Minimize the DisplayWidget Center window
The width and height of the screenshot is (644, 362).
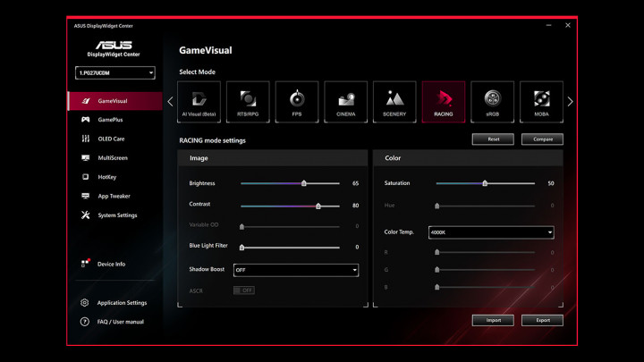(548, 25)
